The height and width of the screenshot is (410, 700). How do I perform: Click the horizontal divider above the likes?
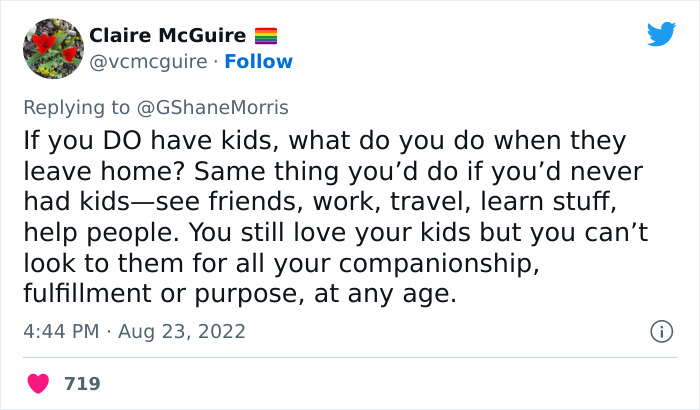350,357
